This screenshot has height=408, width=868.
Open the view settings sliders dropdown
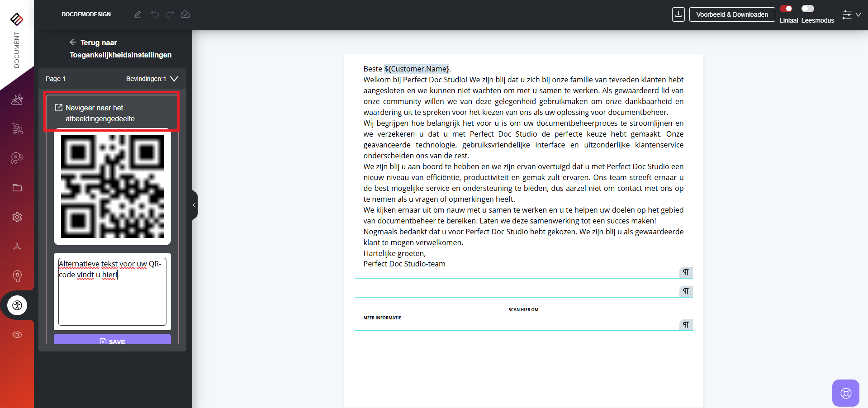coord(851,14)
